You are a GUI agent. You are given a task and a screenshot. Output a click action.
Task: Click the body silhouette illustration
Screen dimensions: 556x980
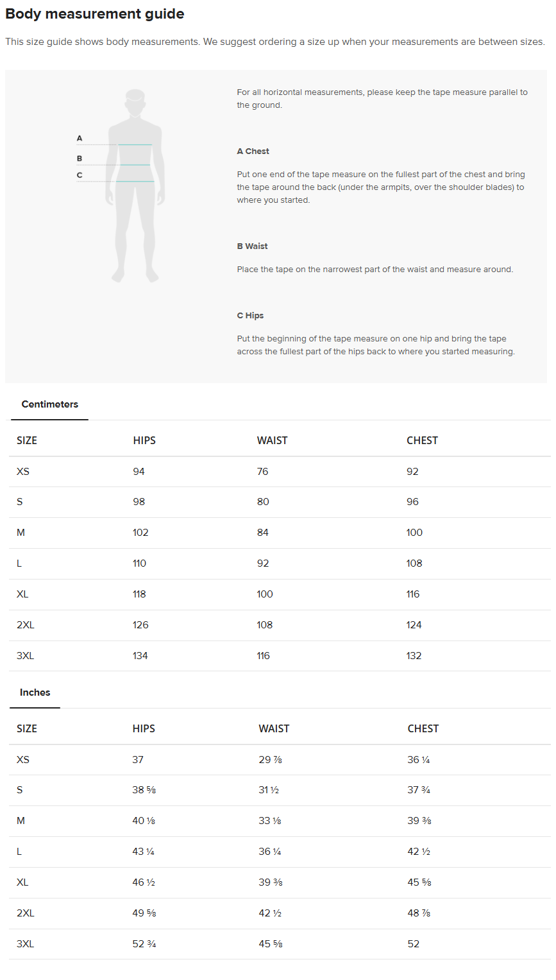135,186
